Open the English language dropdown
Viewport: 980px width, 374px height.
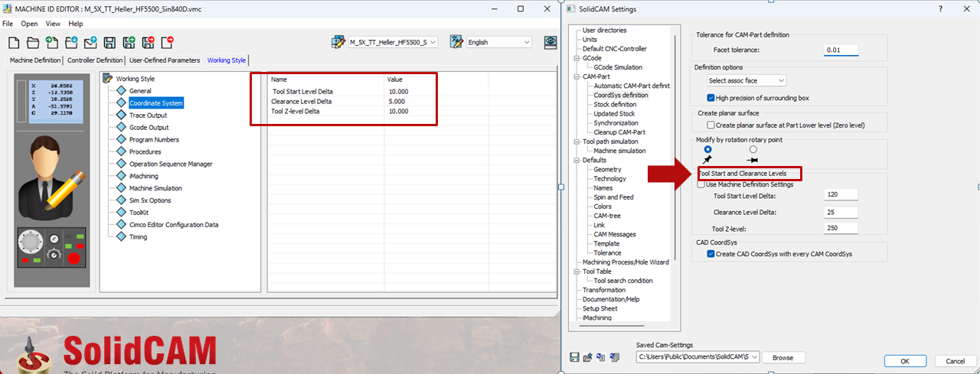[x=500, y=43]
